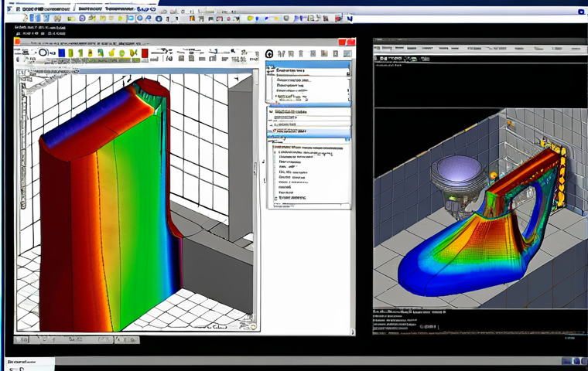This screenshot has height=371, width=588.
Task: Collapse the tree node starting the side panel's second section
Action: (270, 111)
